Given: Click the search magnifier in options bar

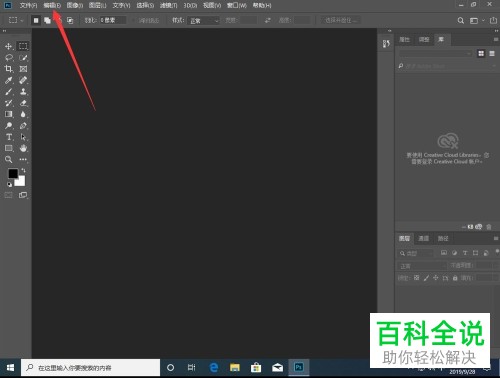Looking at the screenshot, I should click(x=461, y=21).
